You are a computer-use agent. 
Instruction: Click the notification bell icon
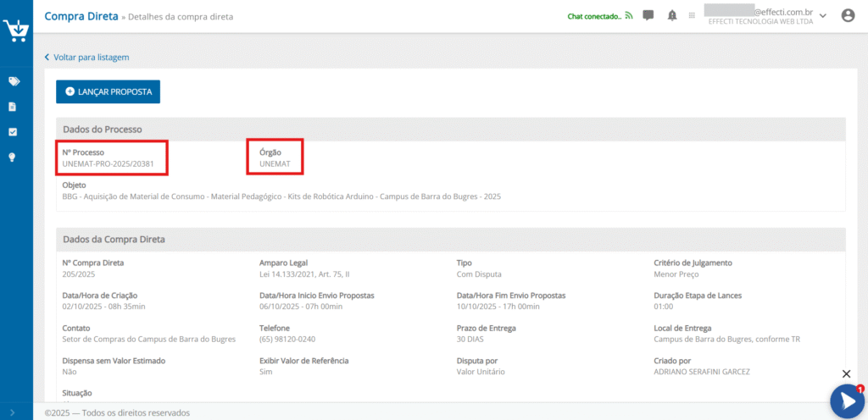(x=672, y=15)
